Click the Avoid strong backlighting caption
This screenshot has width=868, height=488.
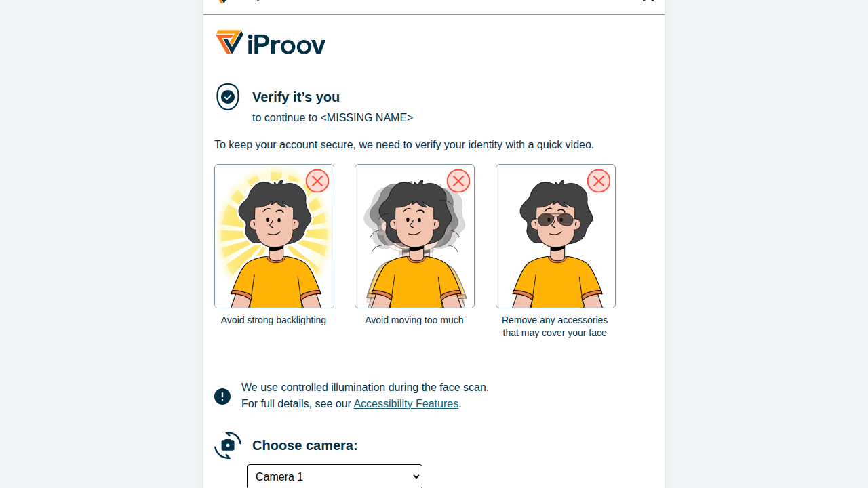273,320
